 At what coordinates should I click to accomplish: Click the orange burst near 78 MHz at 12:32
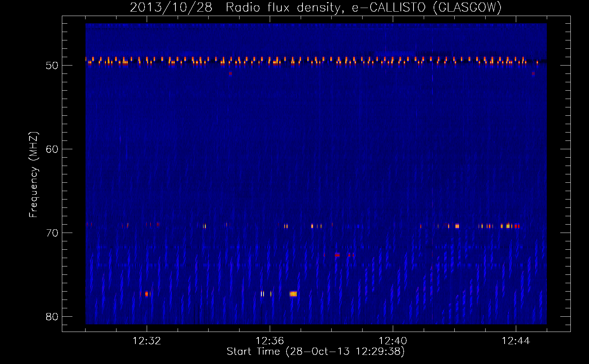click(147, 294)
